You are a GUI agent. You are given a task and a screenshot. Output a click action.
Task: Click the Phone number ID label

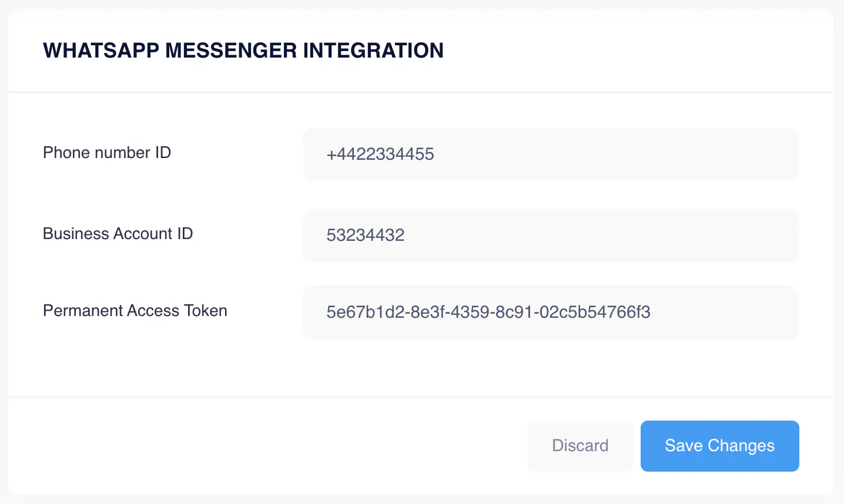106,152
